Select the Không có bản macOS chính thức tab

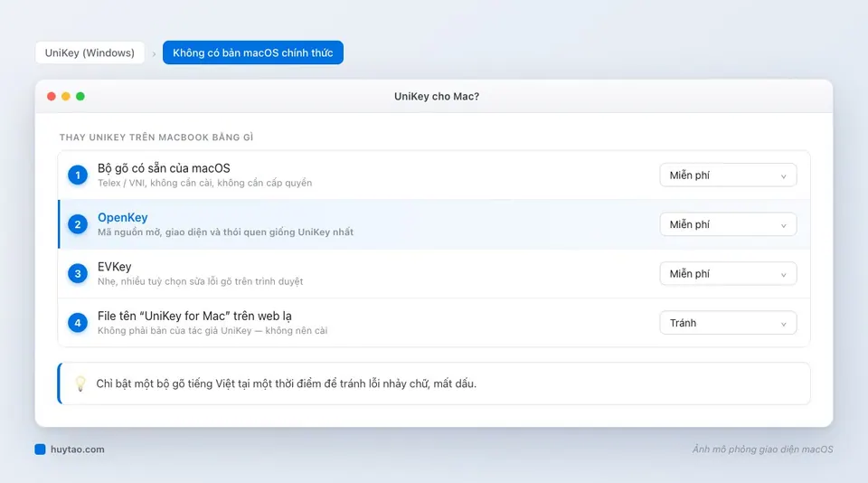coord(253,52)
